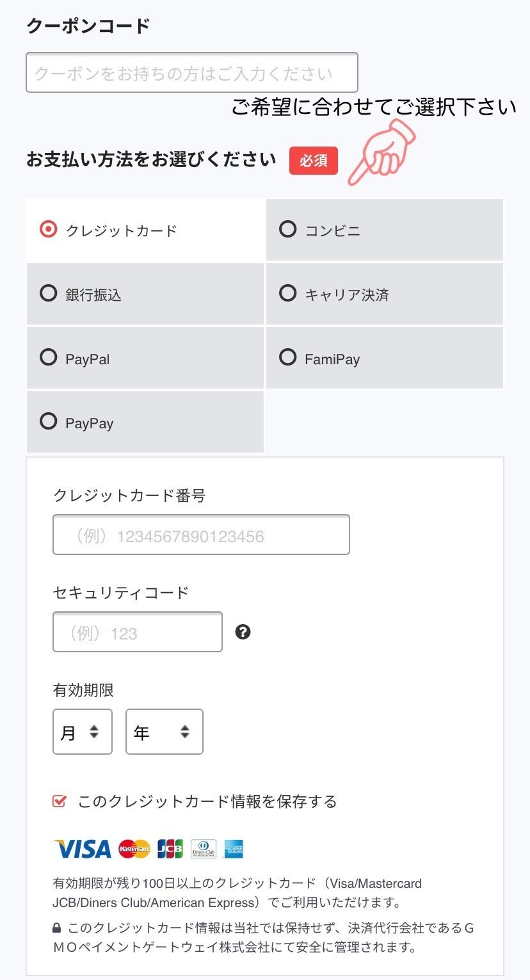Choose キャリア決済 payment method
The image size is (530, 980).
385,294
